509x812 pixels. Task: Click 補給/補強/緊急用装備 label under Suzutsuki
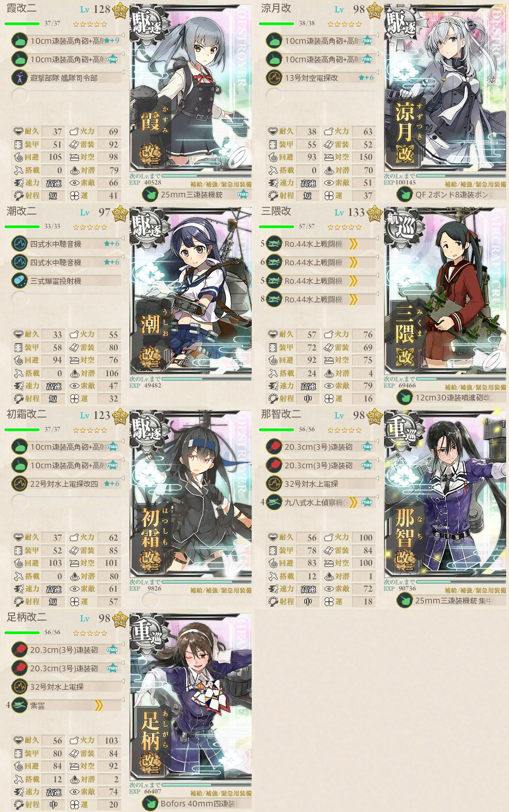(x=475, y=184)
